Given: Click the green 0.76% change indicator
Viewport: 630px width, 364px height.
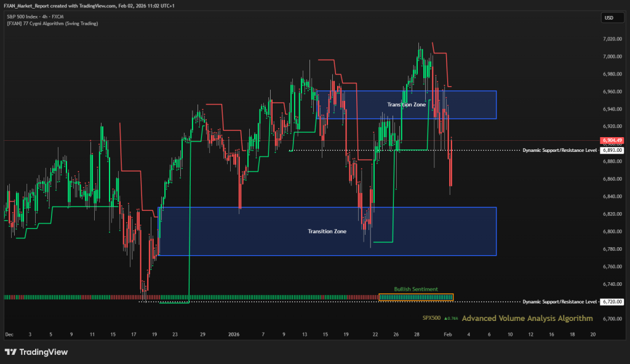Looking at the screenshot, I should tap(450, 318).
